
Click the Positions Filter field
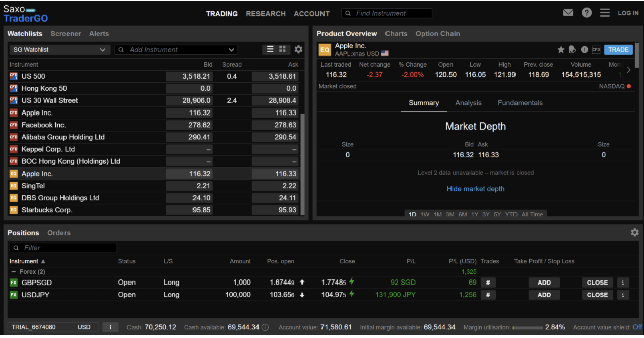coord(63,248)
